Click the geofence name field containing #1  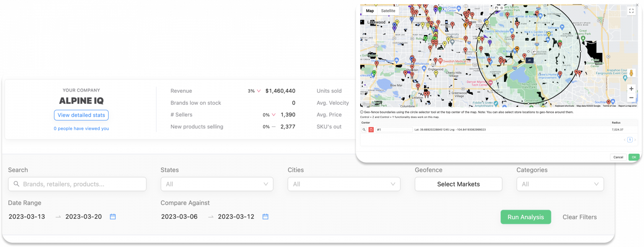tap(394, 130)
